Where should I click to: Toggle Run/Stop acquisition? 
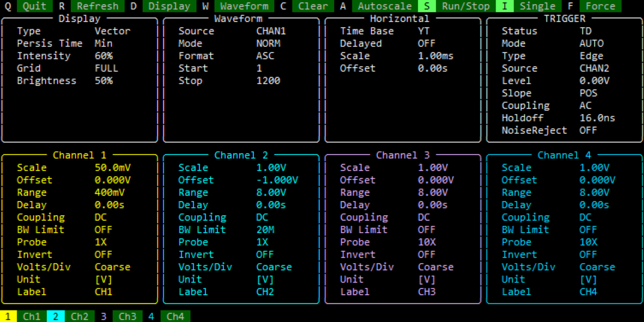(465, 6)
